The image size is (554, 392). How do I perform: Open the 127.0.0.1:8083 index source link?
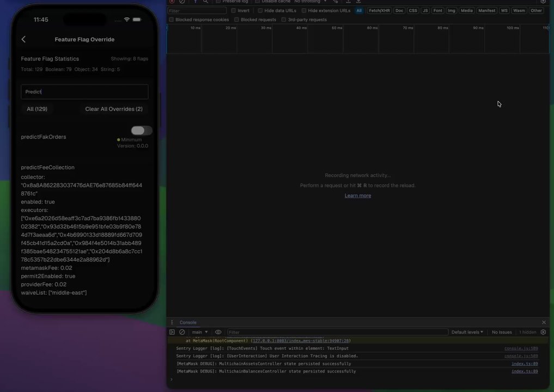coord(301,341)
